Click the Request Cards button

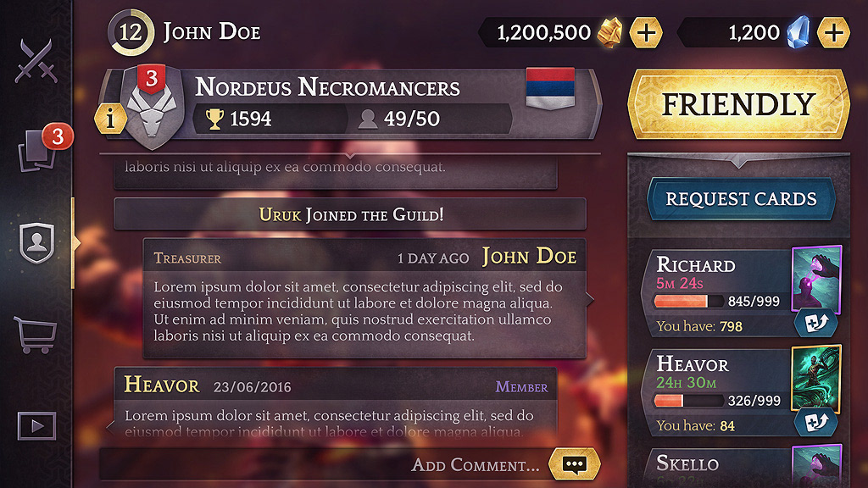(x=741, y=198)
